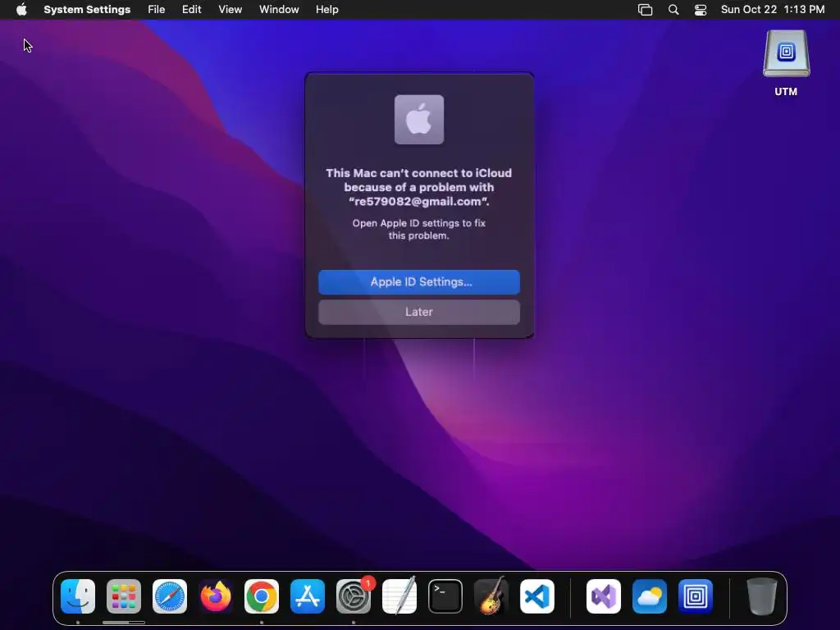Click the Stage Manager menu bar icon
Viewport: 840px width, 630px height.
click(x=645, y=10)
